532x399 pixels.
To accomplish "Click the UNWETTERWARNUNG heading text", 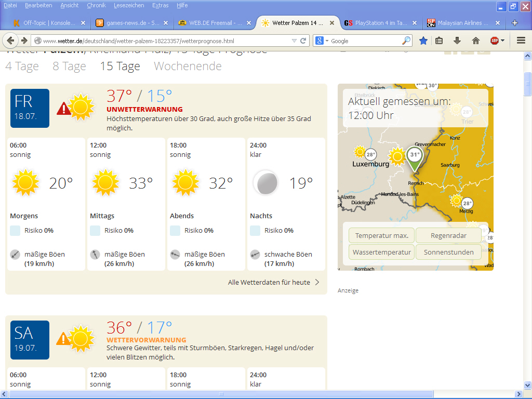I will pyautogui.click(x=144, y=109).
